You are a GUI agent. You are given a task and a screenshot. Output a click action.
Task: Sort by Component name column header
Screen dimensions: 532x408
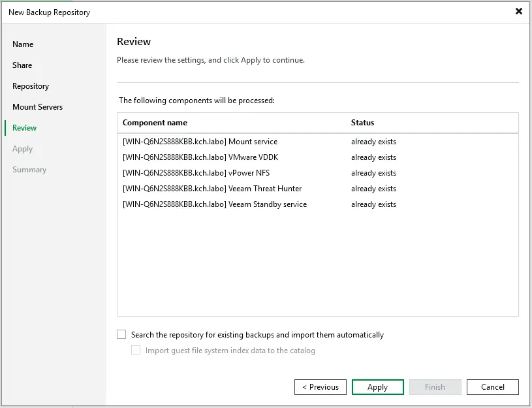pyautogui.click(x=155, y=123)
